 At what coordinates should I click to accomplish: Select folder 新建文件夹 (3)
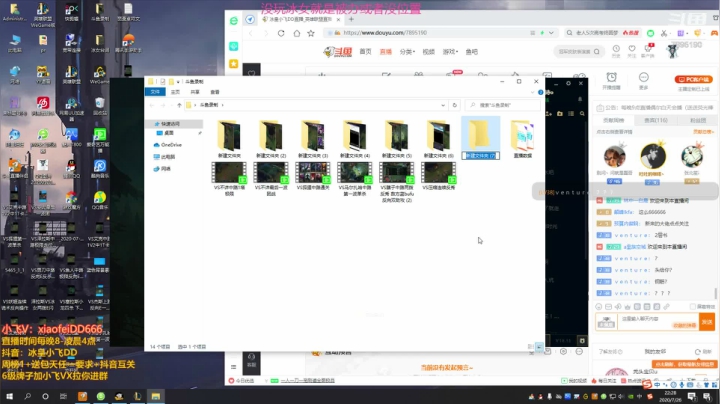click(x=313, y=139)
